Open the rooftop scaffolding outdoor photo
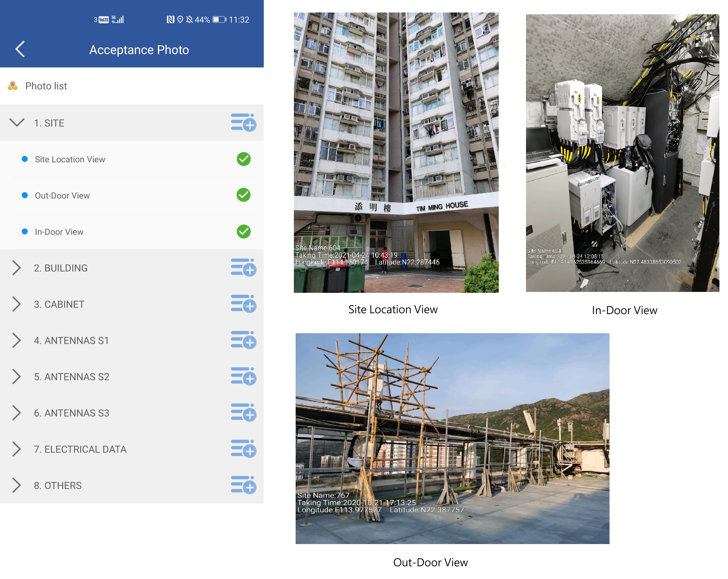The width and height of the screenshot is (728, 579). click(452, 438)
